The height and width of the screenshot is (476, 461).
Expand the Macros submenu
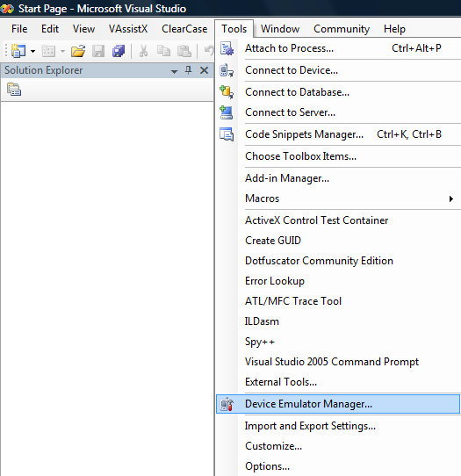pyautogui.click(x=338, y=198)
